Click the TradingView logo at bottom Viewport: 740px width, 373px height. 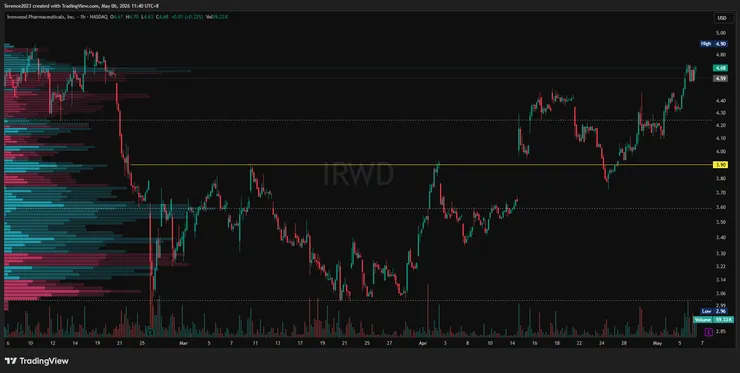pyautogui.click(x=36, y=361)
